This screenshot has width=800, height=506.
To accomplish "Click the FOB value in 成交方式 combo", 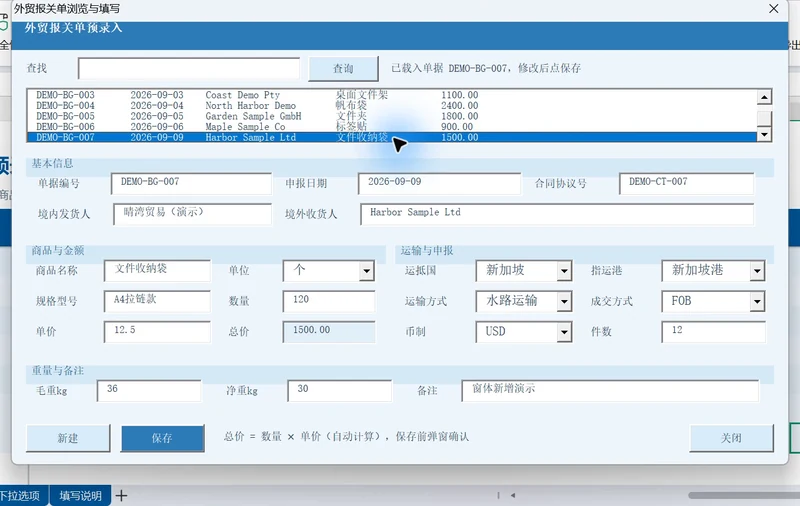I will pyautogui.click(x=682, y=301).
